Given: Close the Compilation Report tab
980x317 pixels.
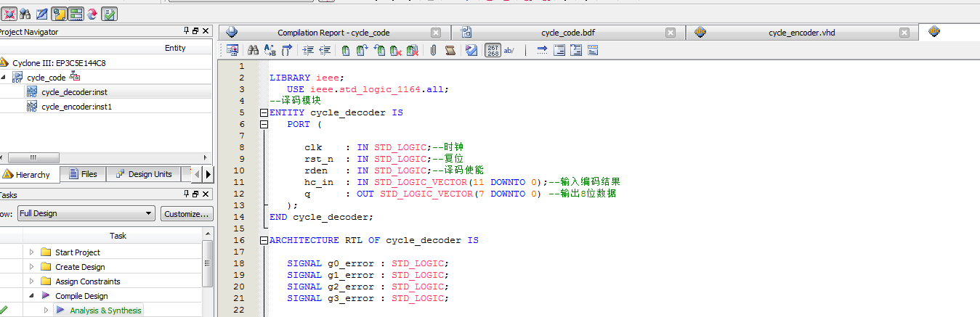Looking at the screenshot, I should coord(436,33).
